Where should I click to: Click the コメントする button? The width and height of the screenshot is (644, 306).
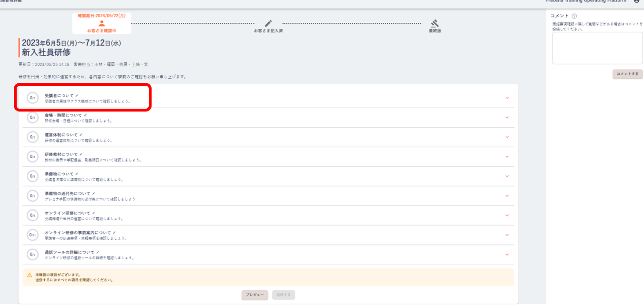tap(627, 74)
